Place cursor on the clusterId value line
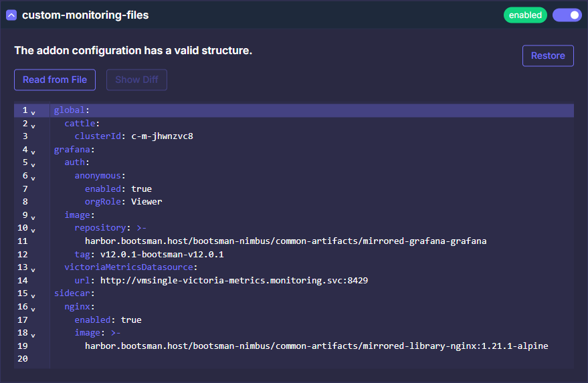This screenshot has height=383, width=588. (162, 136)
